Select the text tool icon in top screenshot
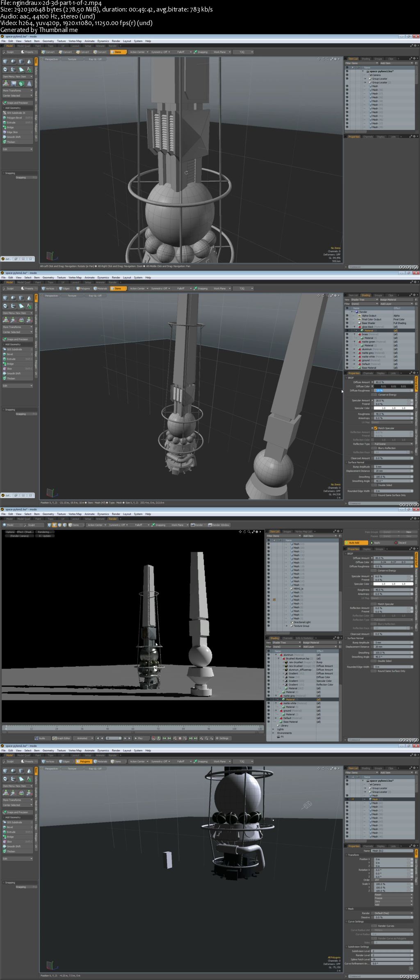 pos(29,69)
